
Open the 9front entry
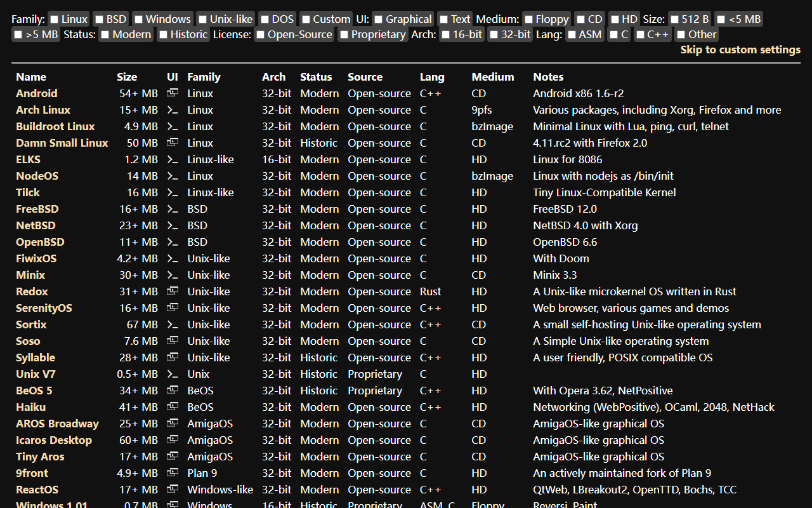32,473
